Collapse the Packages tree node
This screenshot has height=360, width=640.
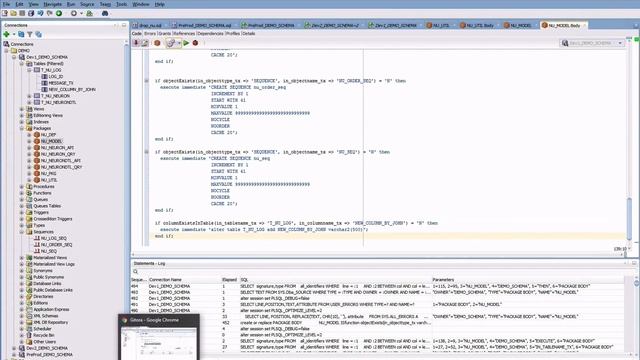point(22,129)
